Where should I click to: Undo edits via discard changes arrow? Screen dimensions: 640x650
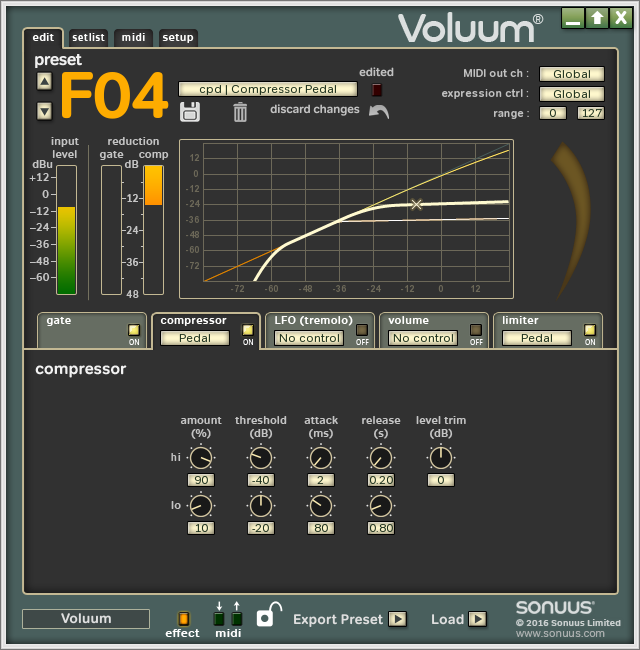pyautogui.click(x=379, y=112)
